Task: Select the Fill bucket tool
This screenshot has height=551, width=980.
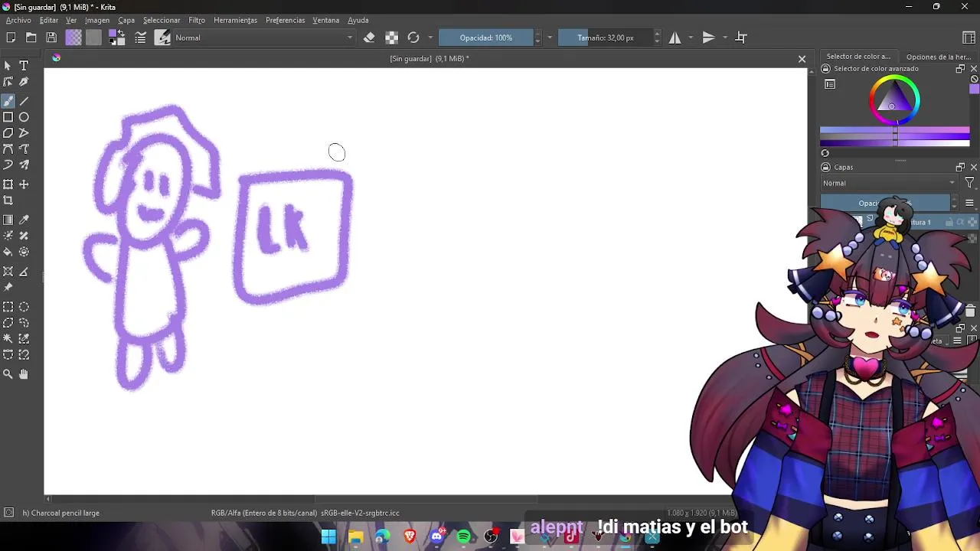Action: pos(8,252)
